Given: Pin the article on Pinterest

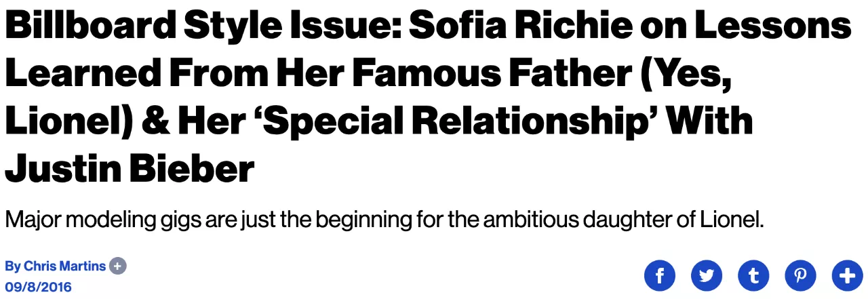Looking at the screenshot, I should 800,275.
